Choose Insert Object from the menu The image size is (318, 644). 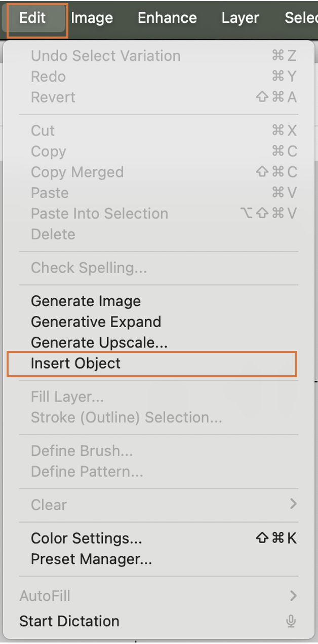coord(152,364)
